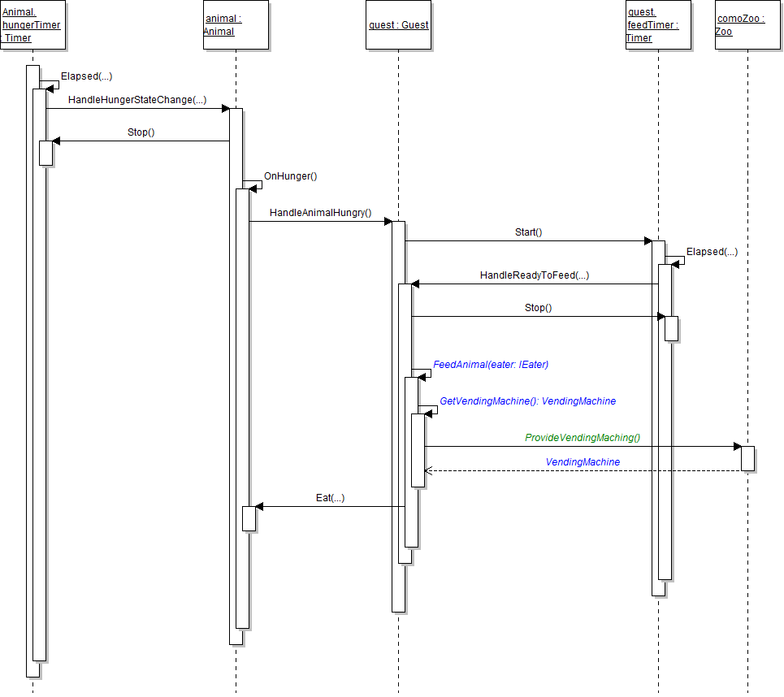Screen dimensions: 784x697
Task: Click the activation bar on comoZoo lifeline
Action: (747, 458)
